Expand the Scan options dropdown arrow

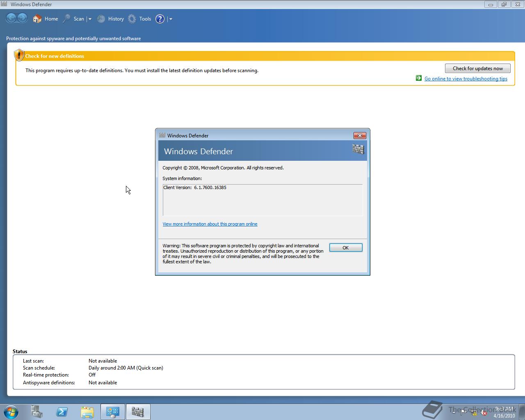[x=90, y=19]
